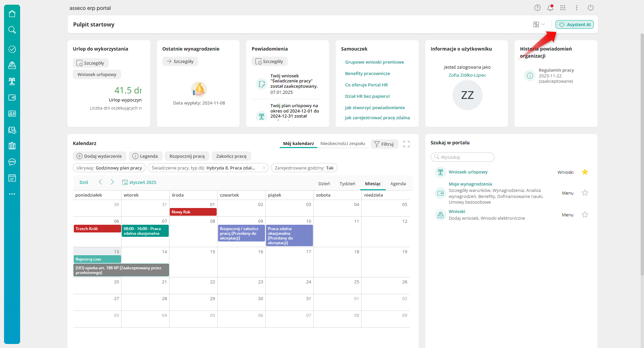
Task: Remove the Świadczenie pracy filter chip
Action: 264,168
